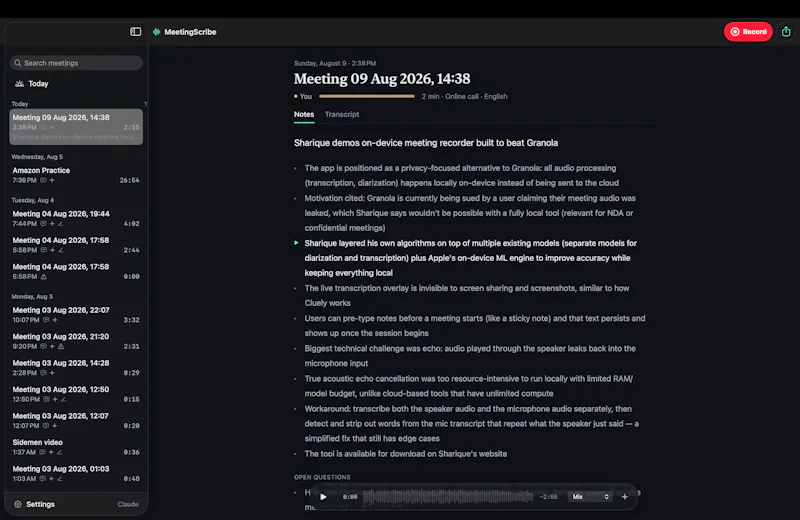The height and width of the screenshot is (520, 800).
Task: Click plus icon on Amazon Practice row
Action: click(x=52, y=180)
